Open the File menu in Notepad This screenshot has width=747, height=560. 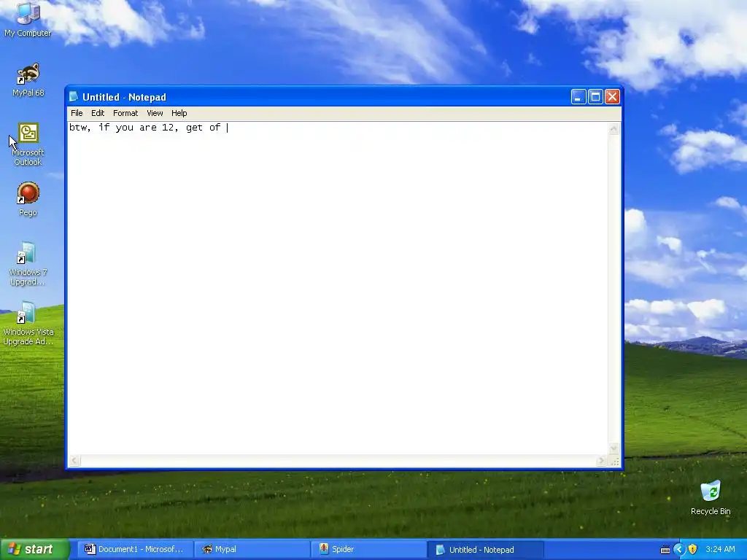(77, 113)
